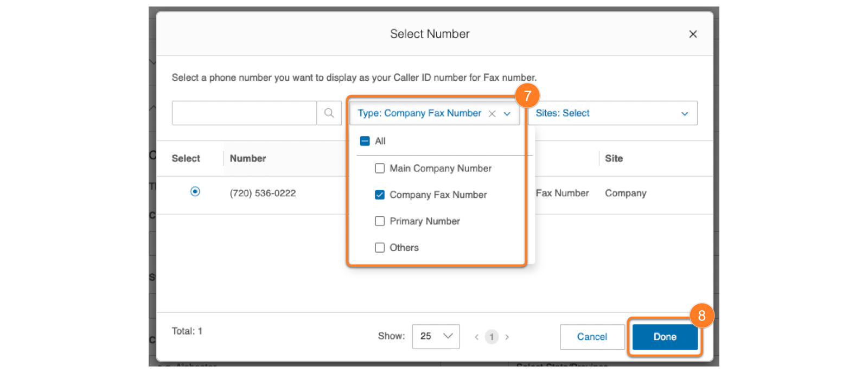
Task: Click the Cancel button
Action: click(x=592, y=337)
